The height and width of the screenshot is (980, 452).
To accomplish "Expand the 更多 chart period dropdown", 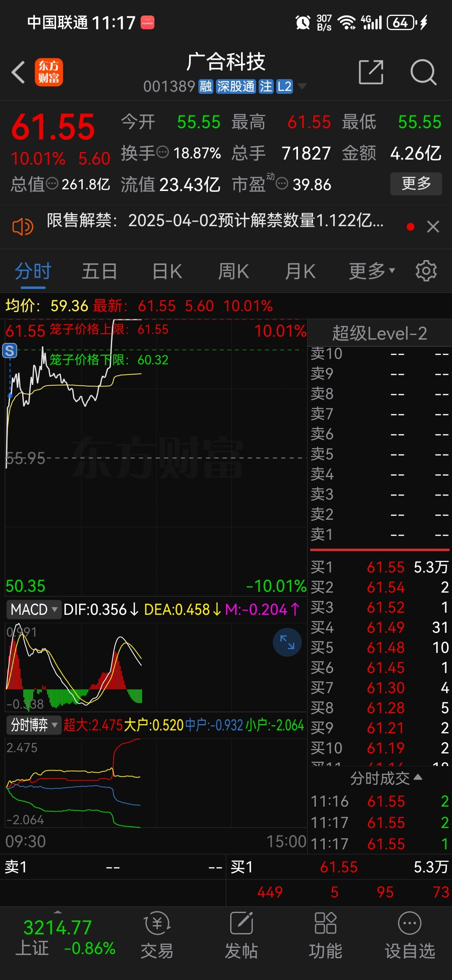I will coord(372,271).
